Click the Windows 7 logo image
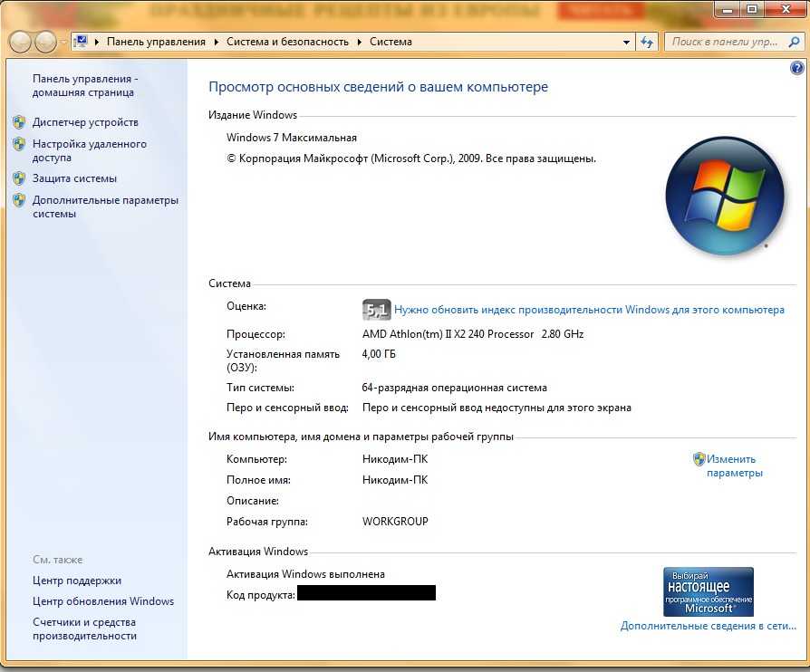The image size is (810, 672). [725, 196]
